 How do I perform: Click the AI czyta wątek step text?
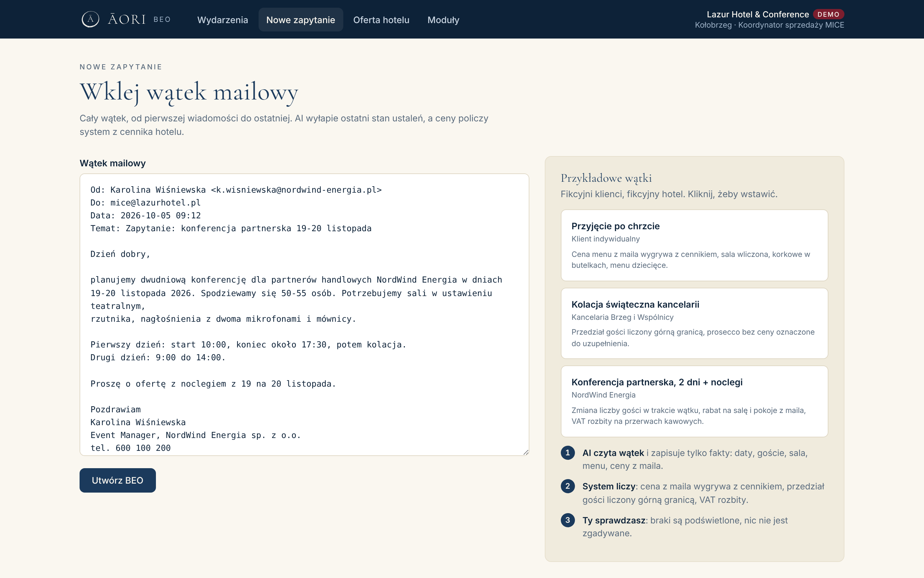tap(695, 459)
